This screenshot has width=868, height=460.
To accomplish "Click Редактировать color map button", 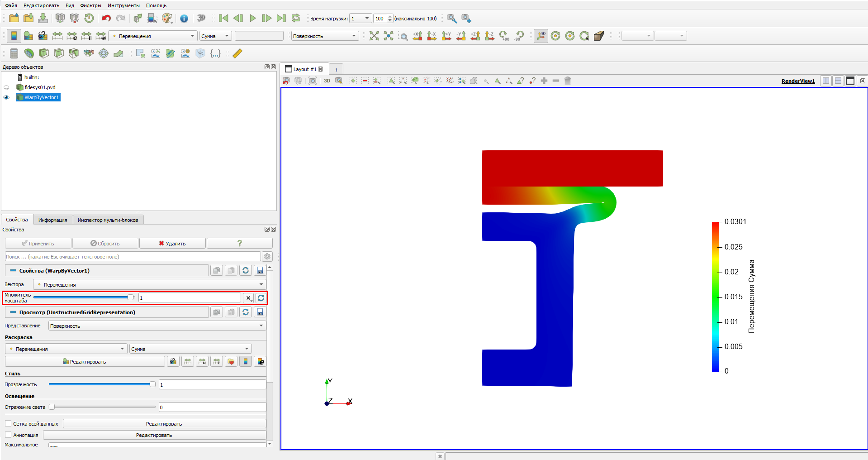I will click(x=85, y=361).
